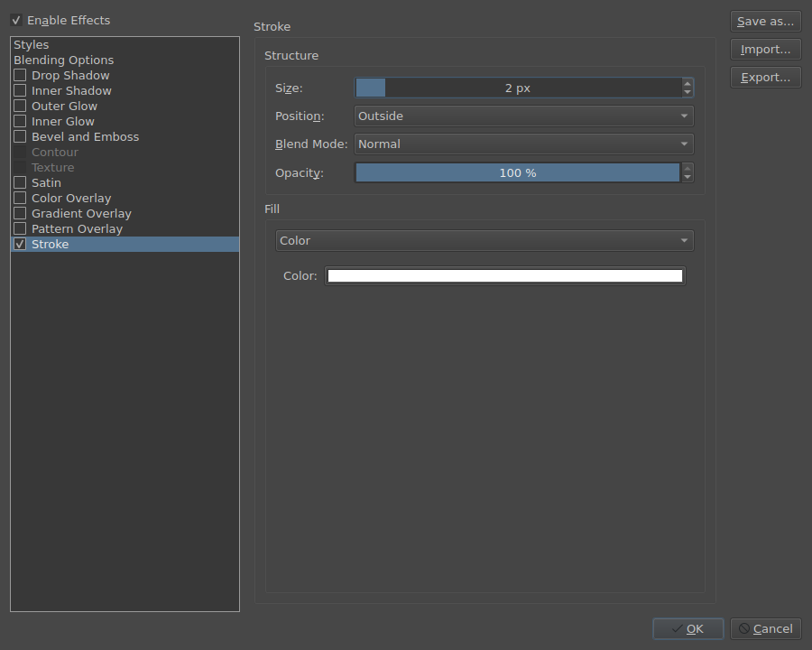Image resolution: width=812 pixels, height=650 pixels.
Task: Select the Satin label
Action: [46, 182]
